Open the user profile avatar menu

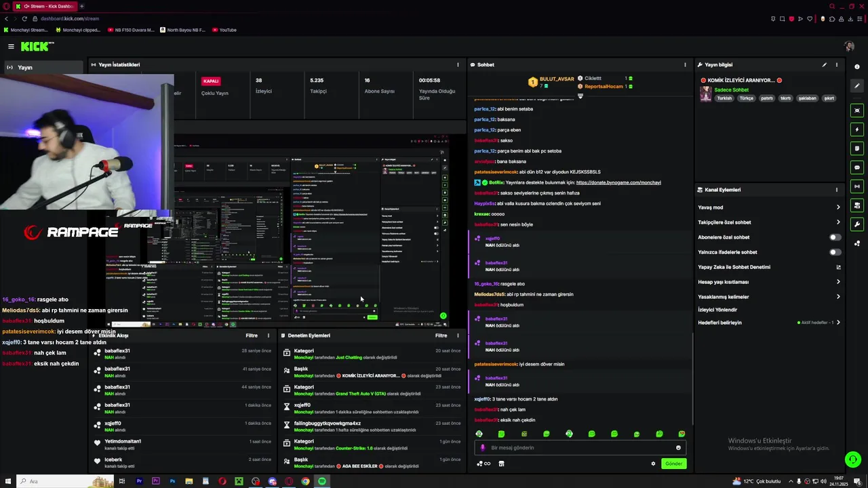pyautogui.click(x=849, y=46)
